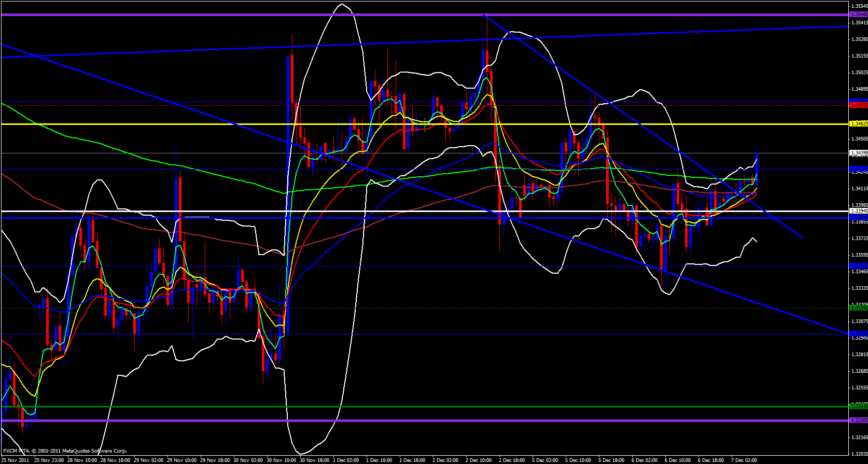This screenshot has width=868, height=464.
Task: Select the 30 Nov 10:00 time label
Action: click(x=282, y=460)
